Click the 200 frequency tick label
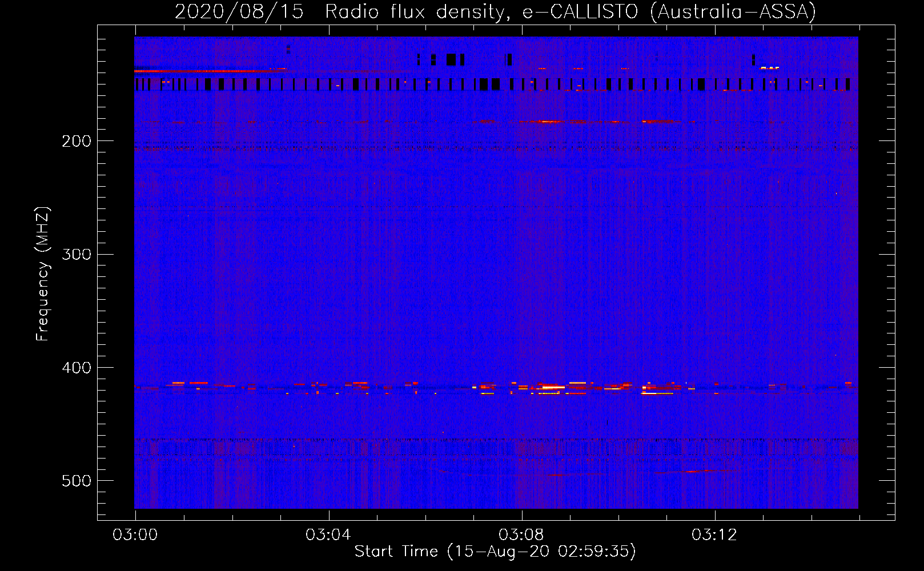Screen dimensions: 924x571 pos(77,141)
